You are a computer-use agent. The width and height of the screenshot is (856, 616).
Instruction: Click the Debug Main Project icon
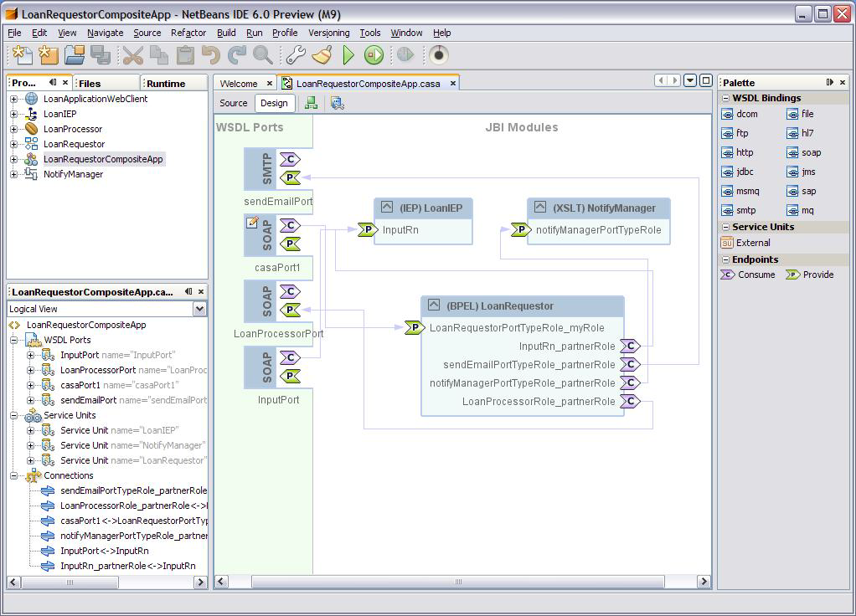374,55
